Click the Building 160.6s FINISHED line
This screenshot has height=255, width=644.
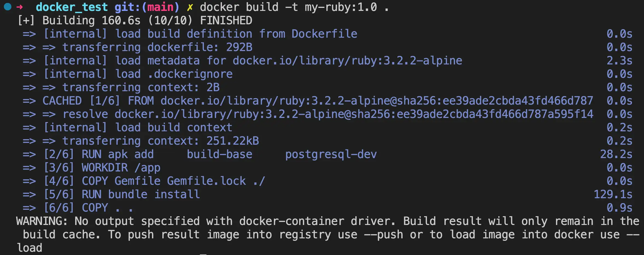coord(147,20)
